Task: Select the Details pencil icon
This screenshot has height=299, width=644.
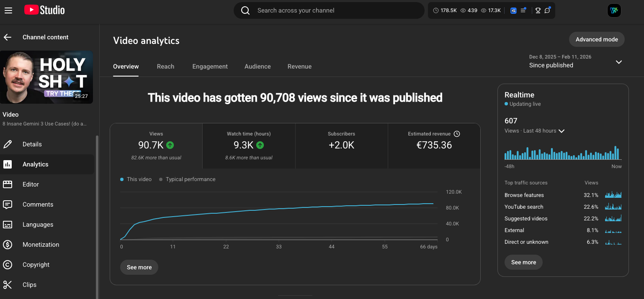Action: [7, 144]
